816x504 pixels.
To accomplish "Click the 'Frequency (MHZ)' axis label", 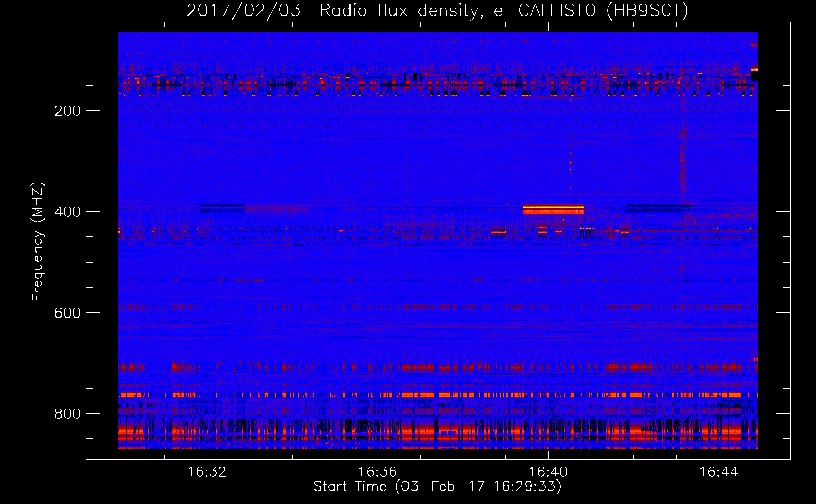I will coord(38,242).
